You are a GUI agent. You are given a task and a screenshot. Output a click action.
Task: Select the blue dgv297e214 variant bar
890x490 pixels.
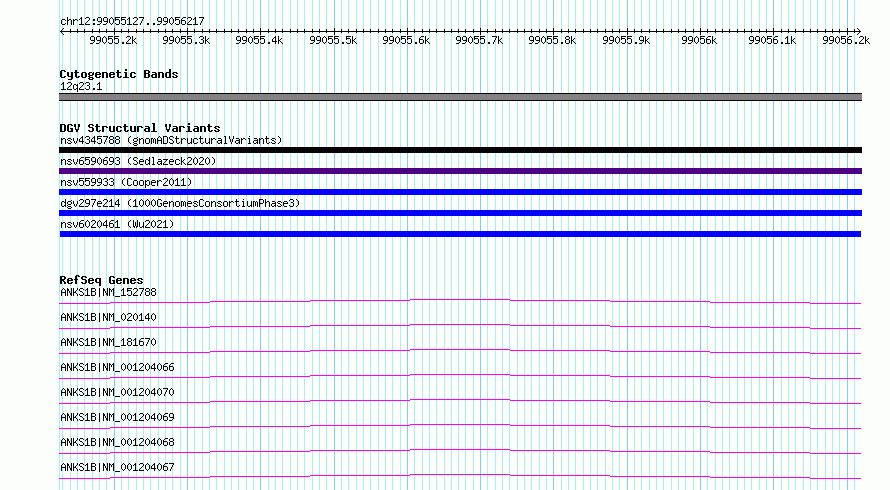pos(460,213)
